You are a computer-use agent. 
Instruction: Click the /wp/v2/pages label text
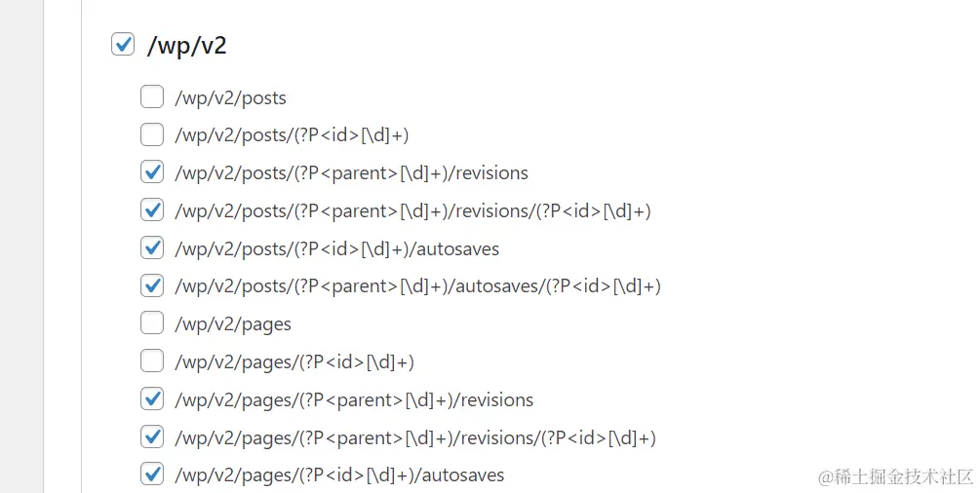pos(233,323)
